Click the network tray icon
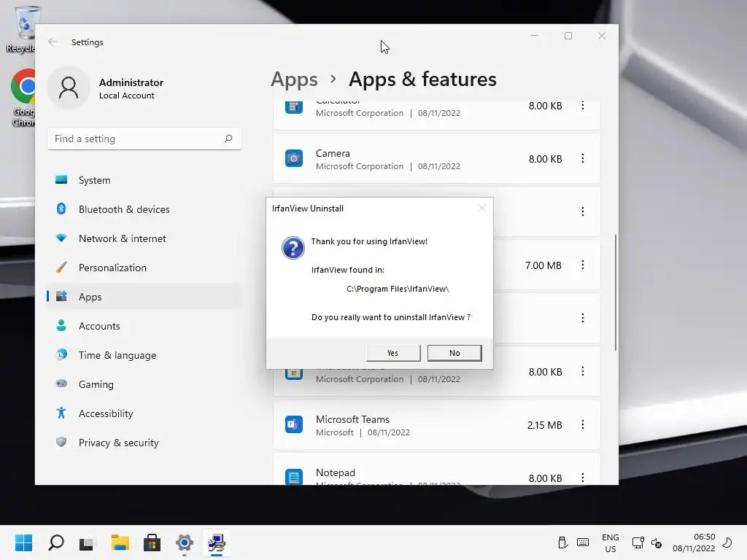The image size is (747, 560). coord(638,542)
